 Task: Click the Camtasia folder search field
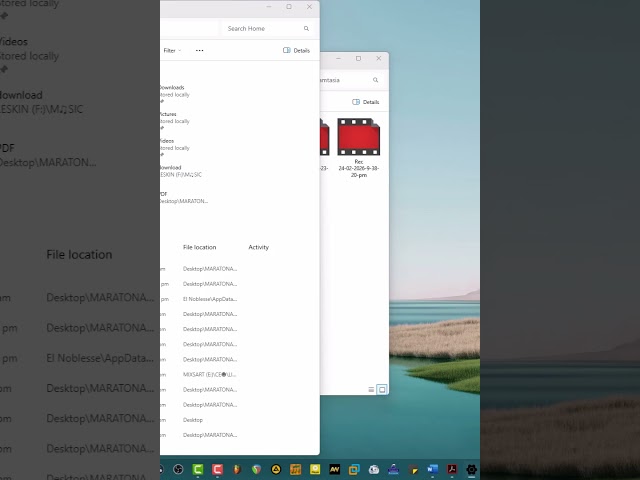(351, 80)
